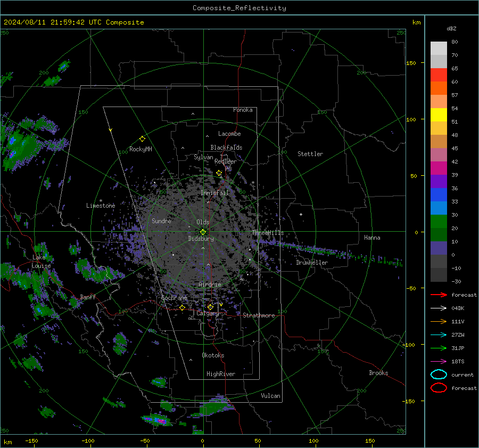Viewport: 479px width, 448px height.
Task: Select the red 65 dBZ color swatch
Action: point(439,75)
